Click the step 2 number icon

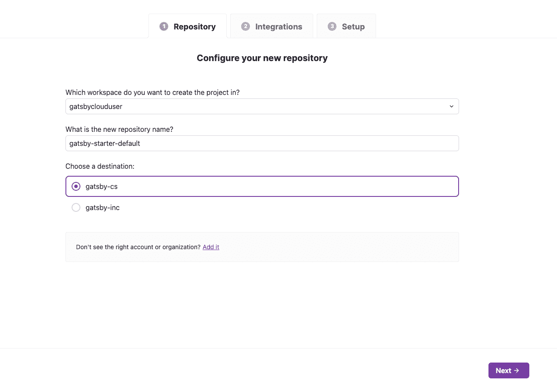pyautogui.click(x=246, y=26)
